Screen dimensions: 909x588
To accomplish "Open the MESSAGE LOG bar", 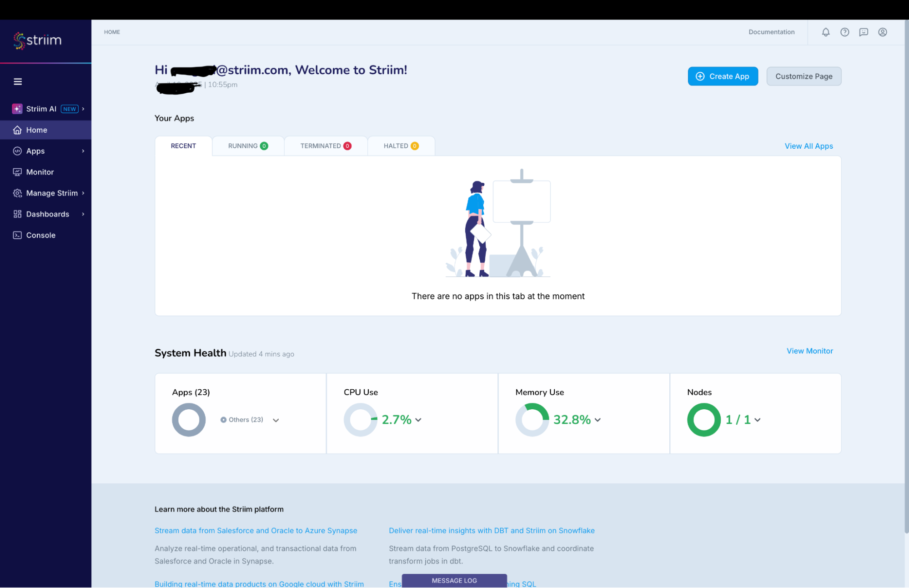I will pyautogui.click(x=454, y=581).
